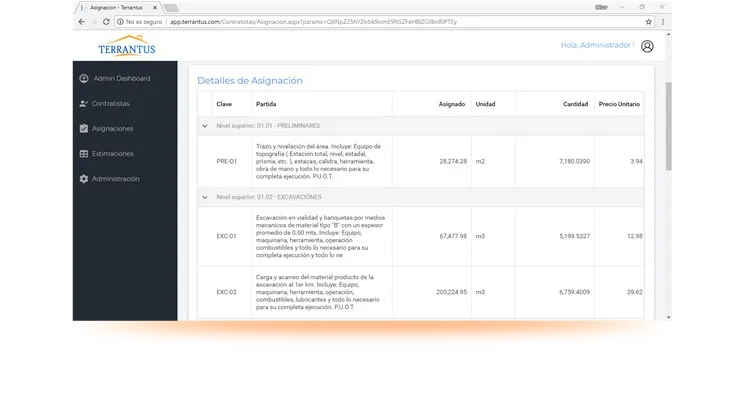743x404 pixels.
Task: Sort by the Unidad column header
Action: pos(485,104)
